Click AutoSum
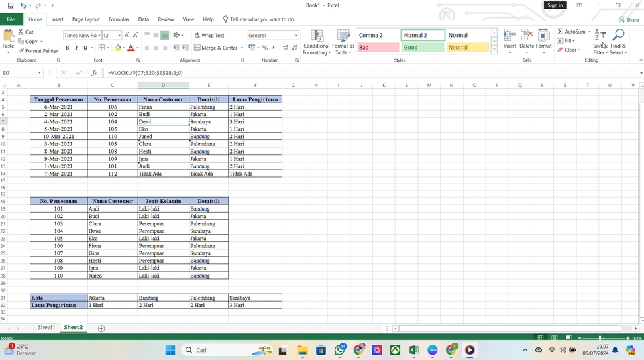 point(572,32)
